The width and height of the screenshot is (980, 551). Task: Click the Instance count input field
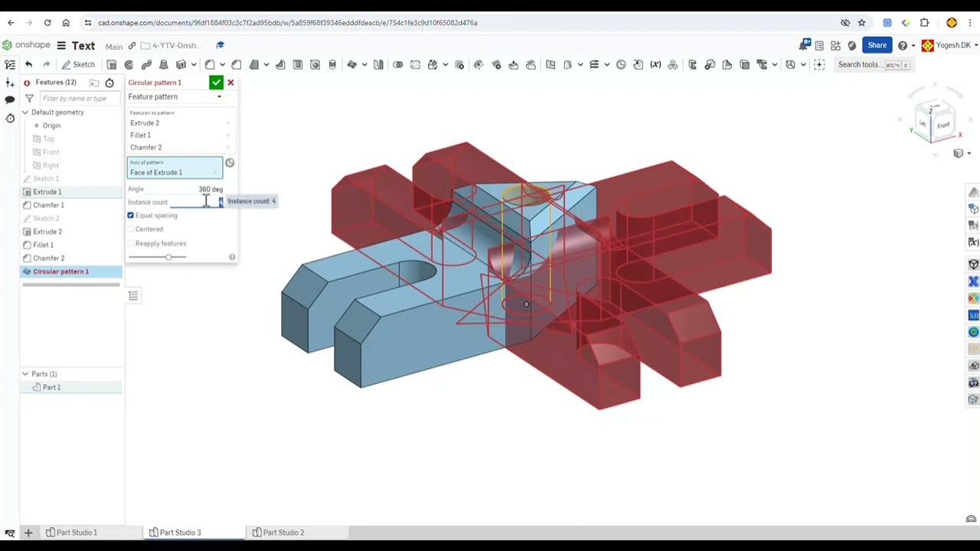pos(196,202)
